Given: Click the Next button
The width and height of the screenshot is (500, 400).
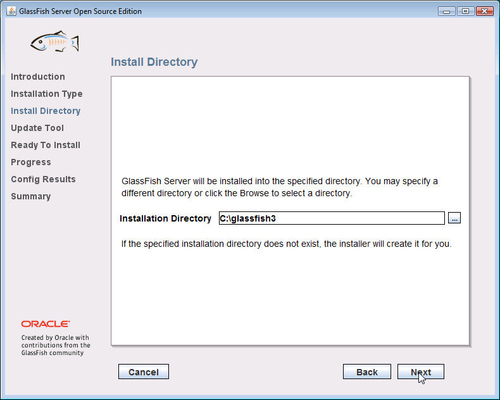Looking at the screenshot, I should [421, 372].
